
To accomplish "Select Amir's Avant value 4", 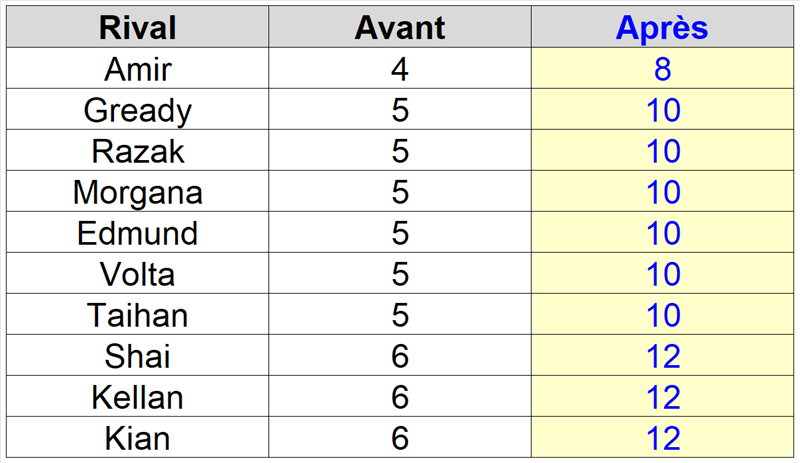I will click(x=400, y=70).
